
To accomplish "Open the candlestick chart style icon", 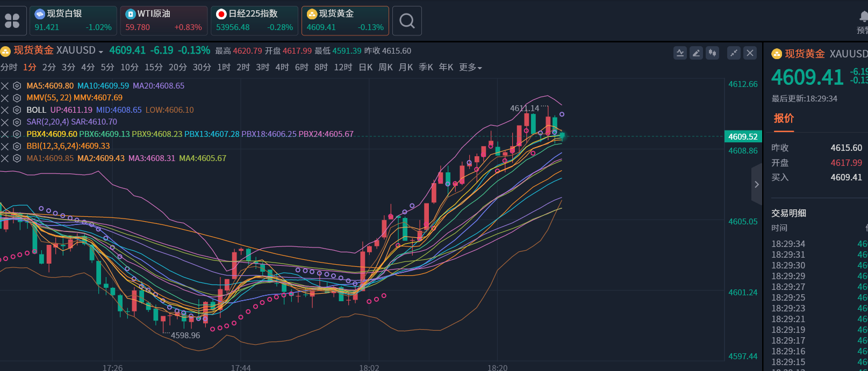I will click(712, 53).
